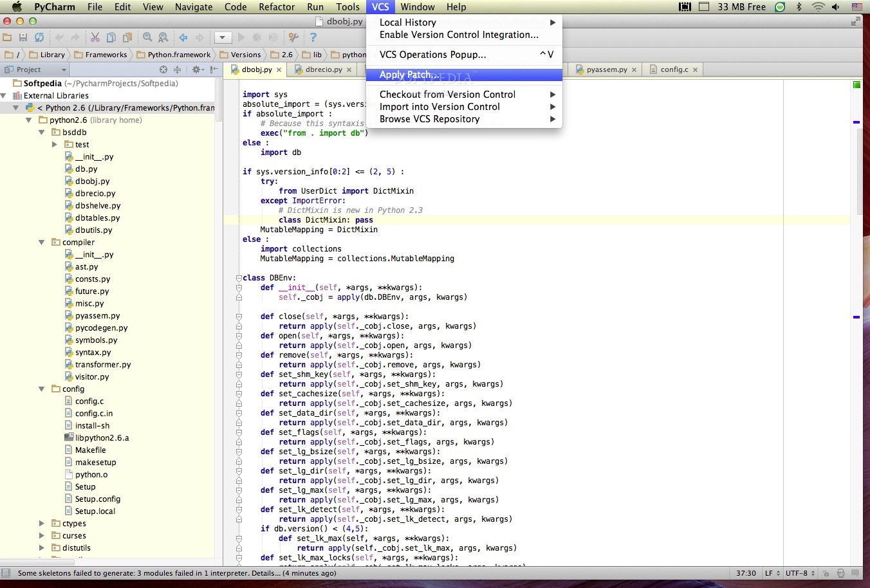Collapse the config folder
Screen dimensions: 870x588
coord(42,389)
